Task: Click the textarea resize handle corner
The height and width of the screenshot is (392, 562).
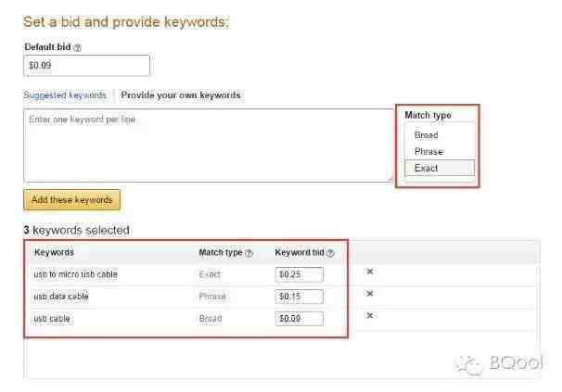Action: (390, 178)
